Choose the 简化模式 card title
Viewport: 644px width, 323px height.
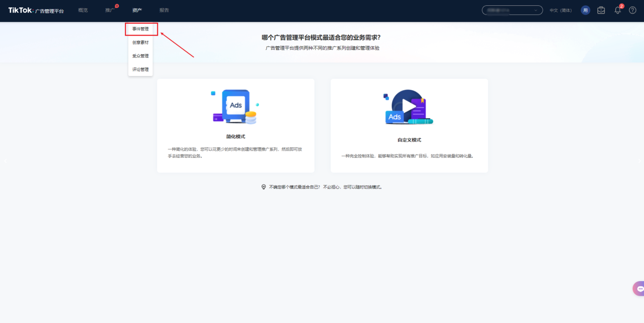236,136
